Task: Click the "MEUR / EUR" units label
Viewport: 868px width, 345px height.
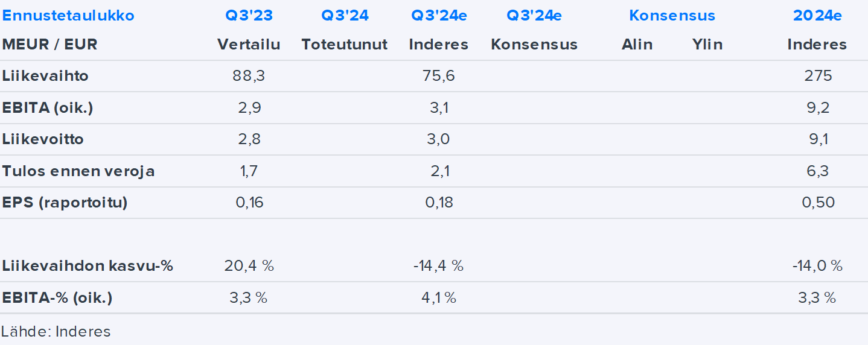Action: coord(49,45)
